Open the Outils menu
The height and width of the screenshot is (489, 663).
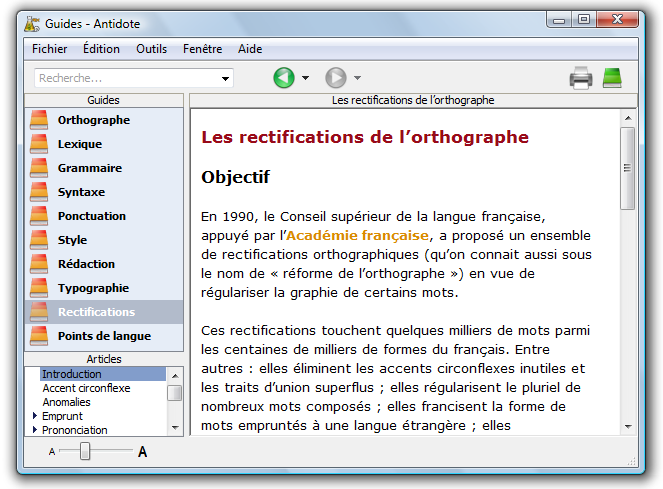(151, 49)
